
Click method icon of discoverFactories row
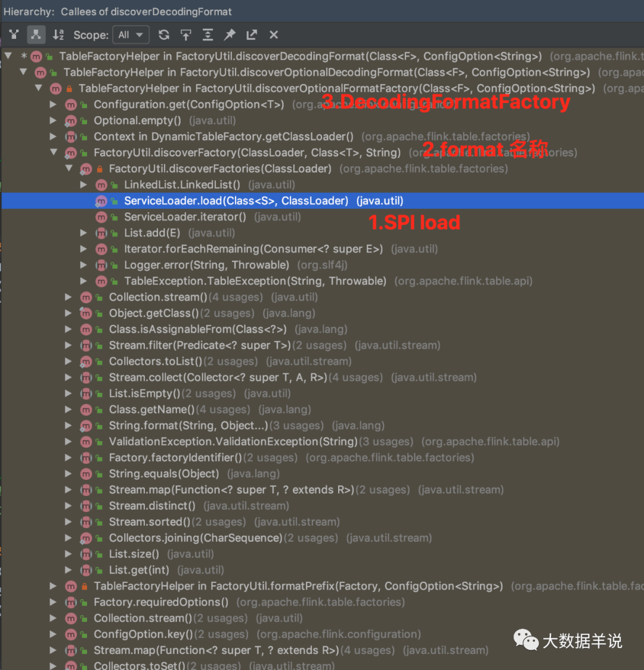(x=85, y=169)
